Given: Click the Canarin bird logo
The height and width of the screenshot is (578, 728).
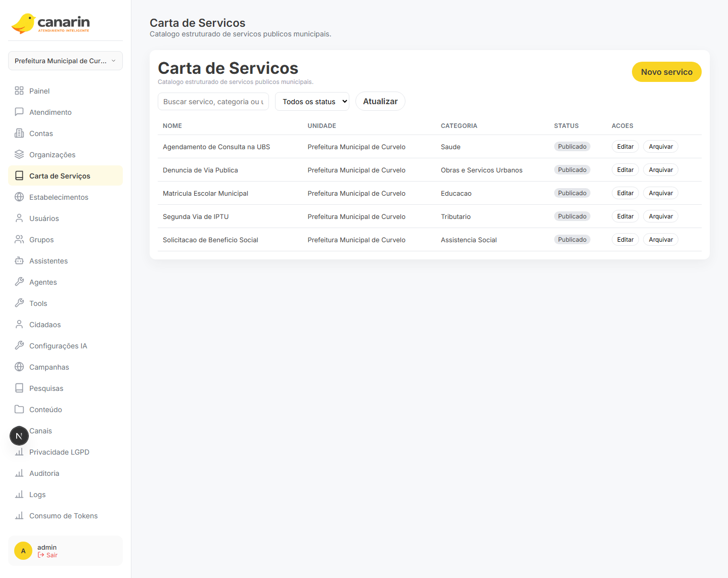Looking at the screenshot, I should (x=23, y=23).
